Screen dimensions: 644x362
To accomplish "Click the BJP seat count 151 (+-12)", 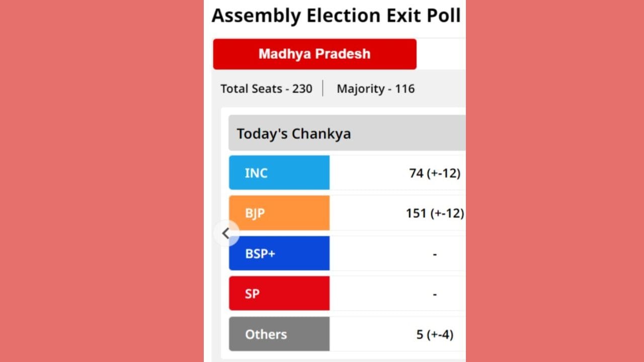I will point(435,213).
